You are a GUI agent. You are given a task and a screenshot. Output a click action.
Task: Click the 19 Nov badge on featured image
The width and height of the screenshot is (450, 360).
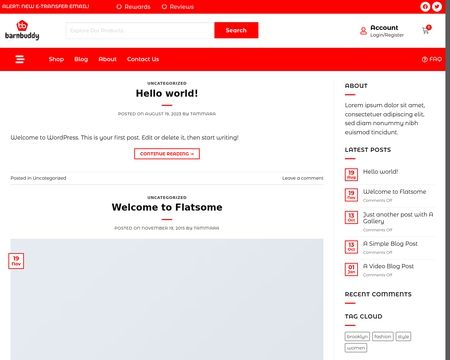[x=16, y=261]
